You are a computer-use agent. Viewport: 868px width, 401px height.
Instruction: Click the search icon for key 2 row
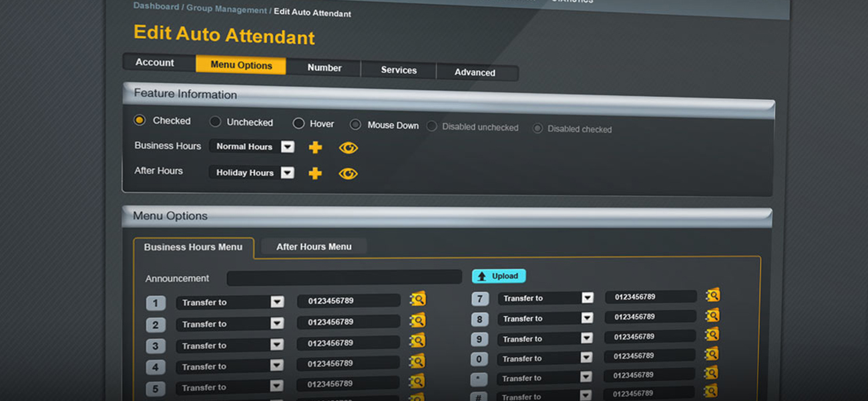tap(417, 321)
